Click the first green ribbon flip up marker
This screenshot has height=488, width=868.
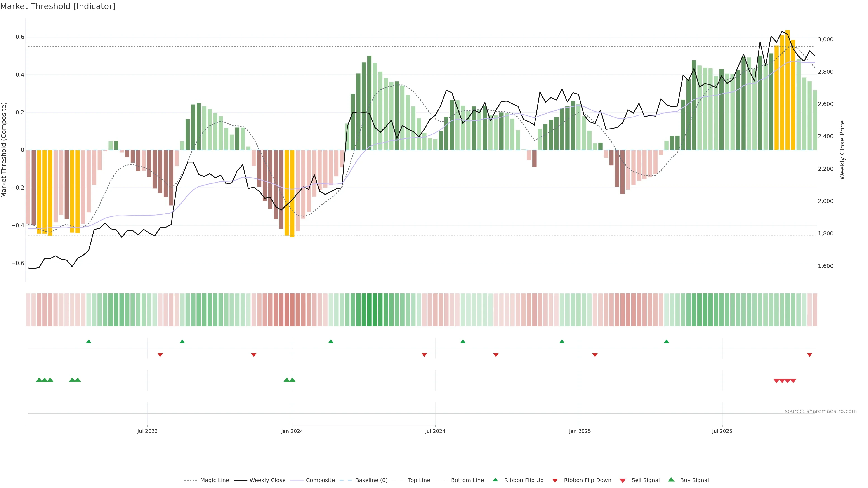pos(89,342)
